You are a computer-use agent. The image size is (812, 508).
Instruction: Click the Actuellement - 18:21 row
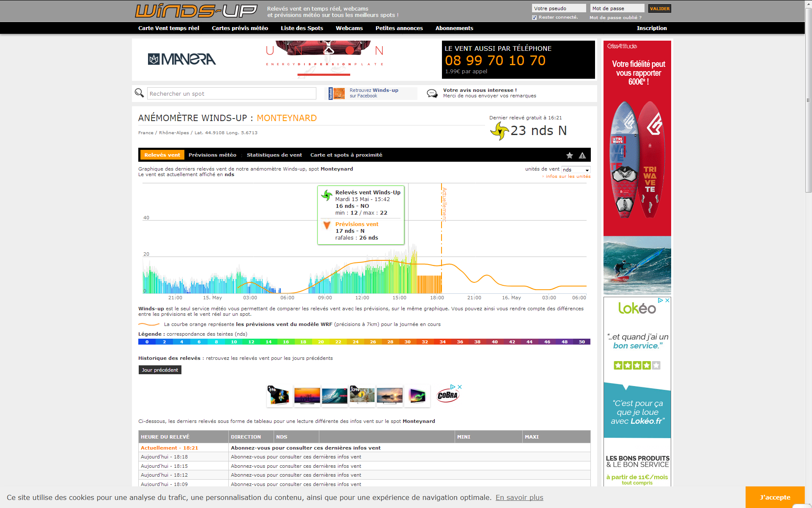pos(365,447)
